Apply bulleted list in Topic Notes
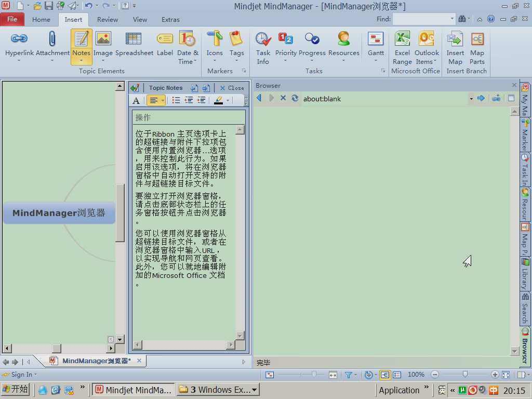532x399 pixels. pyautogui.click(x=176, y=100)
